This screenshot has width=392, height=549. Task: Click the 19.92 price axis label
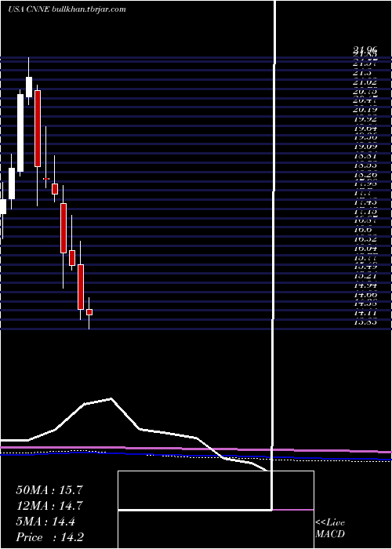point(365,119)
